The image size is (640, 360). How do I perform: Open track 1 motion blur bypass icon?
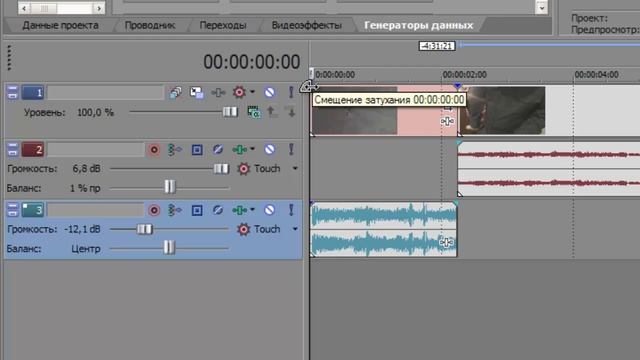coord(176,93)
